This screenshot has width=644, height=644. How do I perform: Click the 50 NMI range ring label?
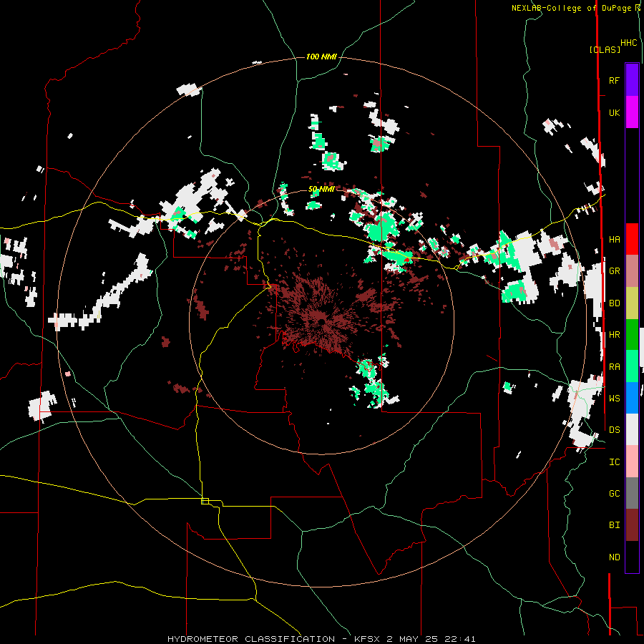pos(321,190)
